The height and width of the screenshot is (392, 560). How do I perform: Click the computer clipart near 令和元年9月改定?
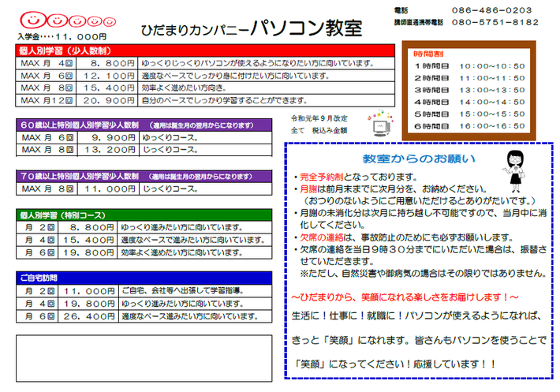pyautogui.click(x=380, y=124)
